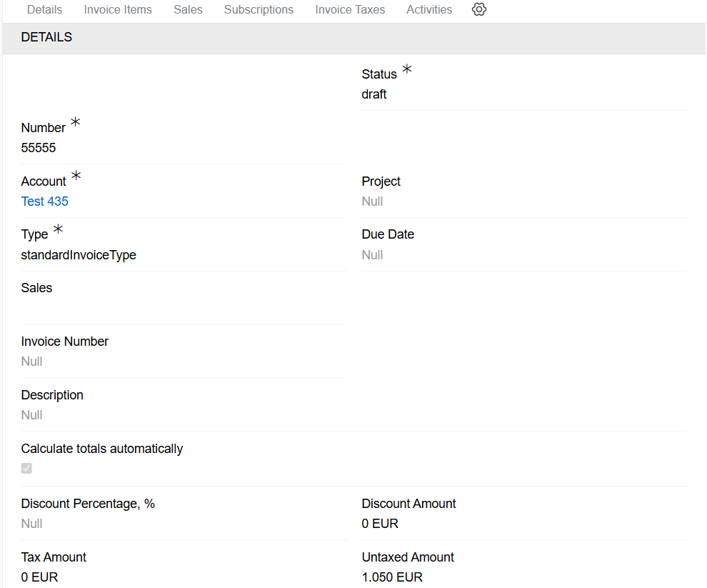Switch to the Invoice Taxes tab
707x588 pixels.
(x=350, y=9)
